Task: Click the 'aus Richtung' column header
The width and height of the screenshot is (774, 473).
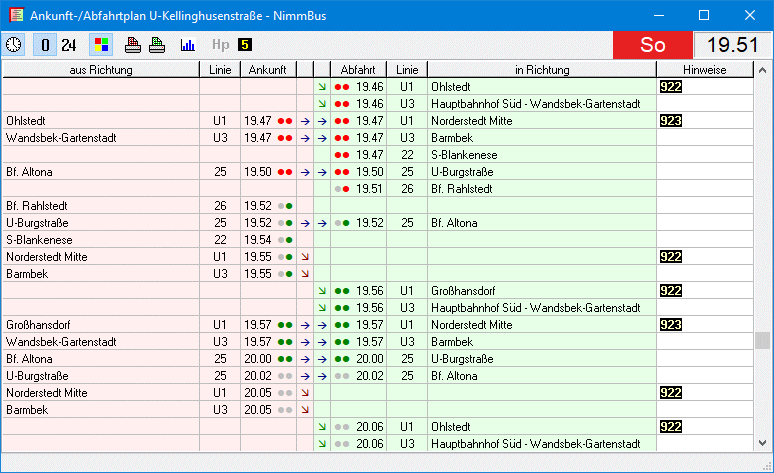Action: point(100,70)
